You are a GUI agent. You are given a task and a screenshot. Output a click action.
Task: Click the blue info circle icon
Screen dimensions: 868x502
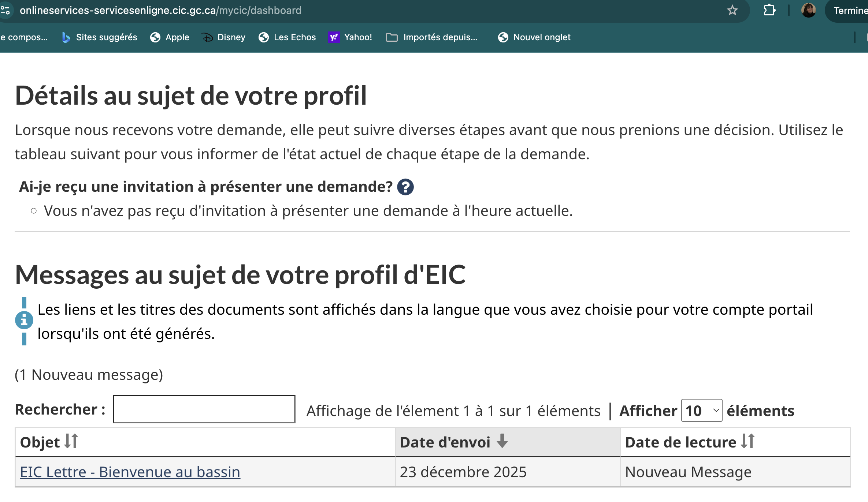24,321
